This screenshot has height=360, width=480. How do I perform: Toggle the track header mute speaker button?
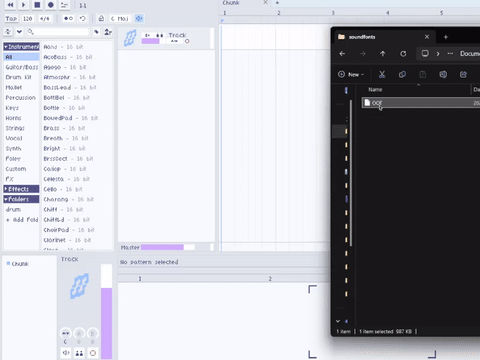pyautogui.click(x=147, y=35)
